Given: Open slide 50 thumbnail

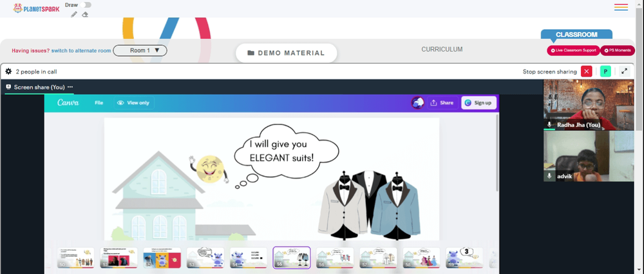Looking at the screenshot, I should pyautogui.click(x=75, y=258).
